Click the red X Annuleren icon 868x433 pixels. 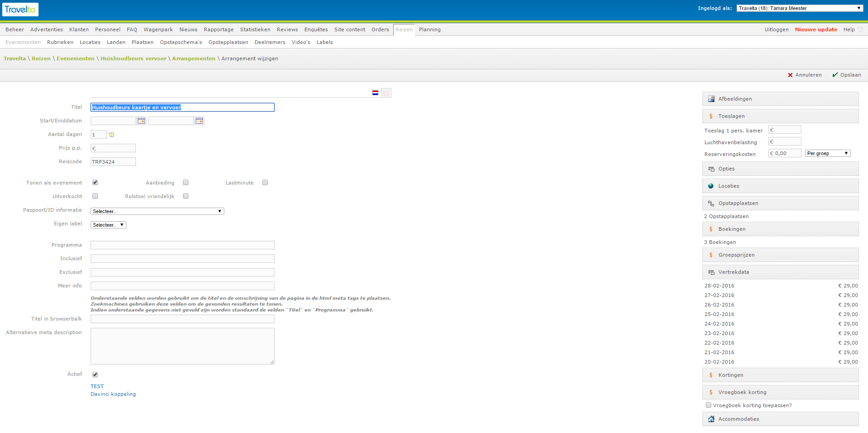(790, 75)
